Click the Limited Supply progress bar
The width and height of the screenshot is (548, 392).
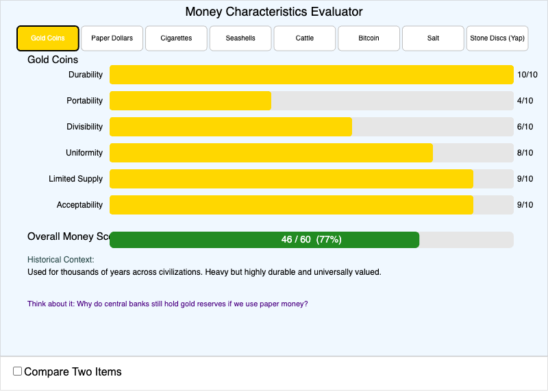[x=312, y=179]
